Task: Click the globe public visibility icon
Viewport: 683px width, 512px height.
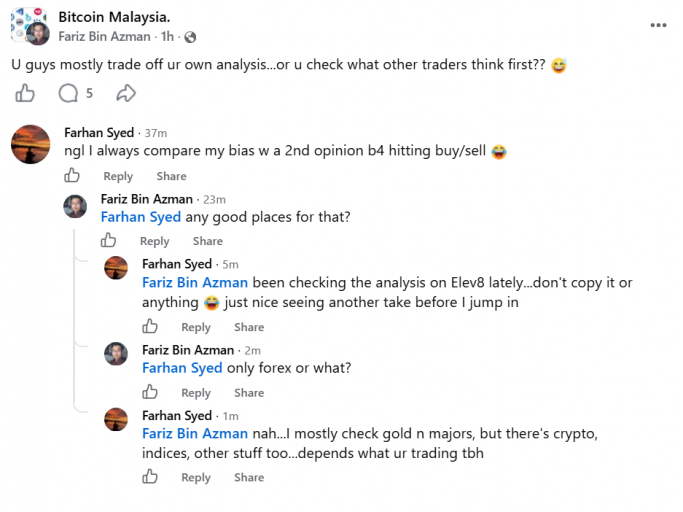Action: pyautogui.click(x=190, y=37)
